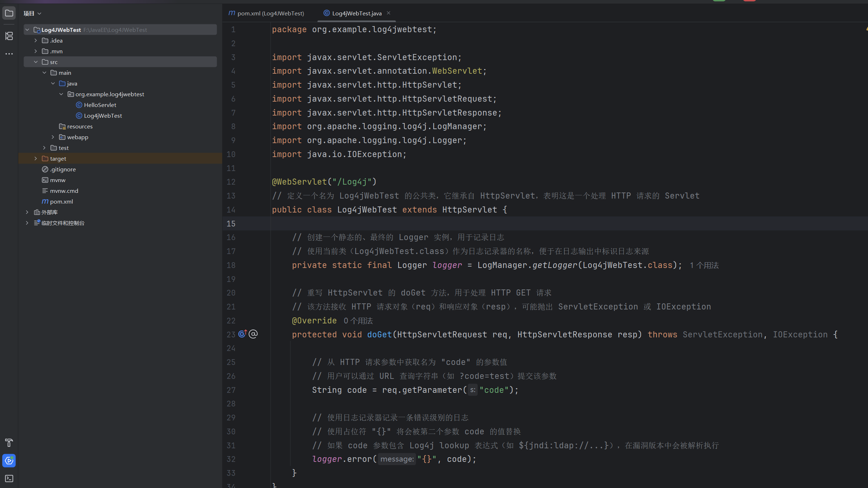Click the override gutter icon on line 23
868x488 pixels.
coord(243,334)
